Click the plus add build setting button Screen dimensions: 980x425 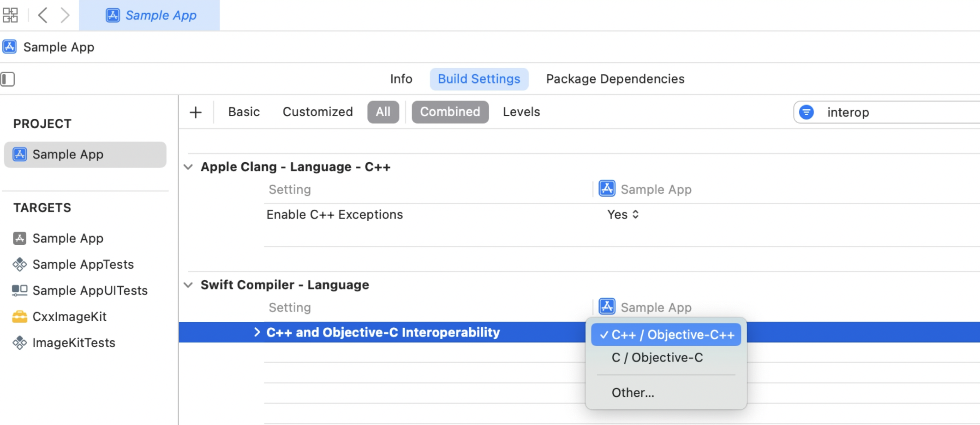click(196, 112)
